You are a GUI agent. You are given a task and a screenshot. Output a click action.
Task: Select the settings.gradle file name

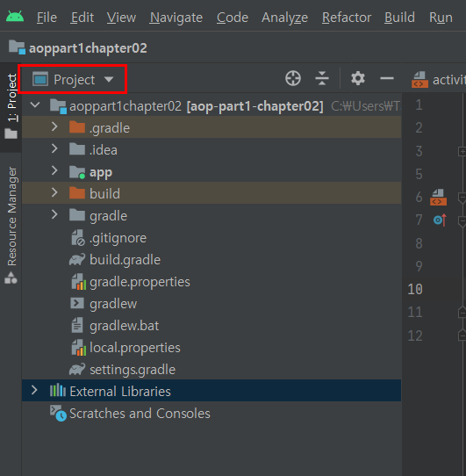tap(133, 370)
